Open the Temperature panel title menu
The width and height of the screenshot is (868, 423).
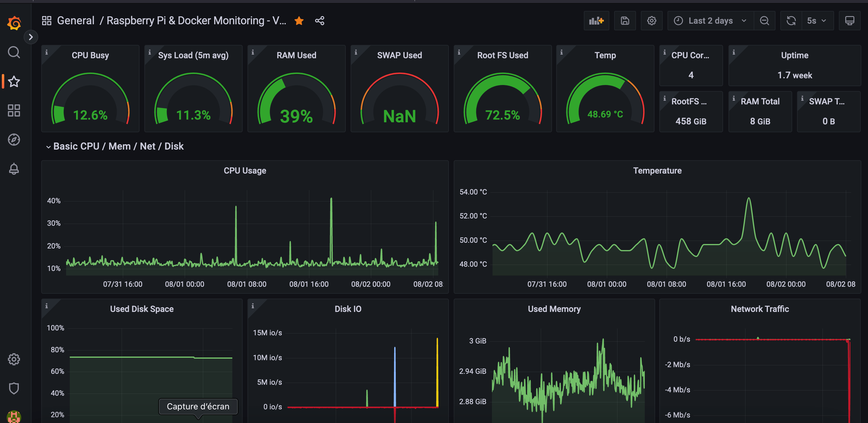(657, 171)
